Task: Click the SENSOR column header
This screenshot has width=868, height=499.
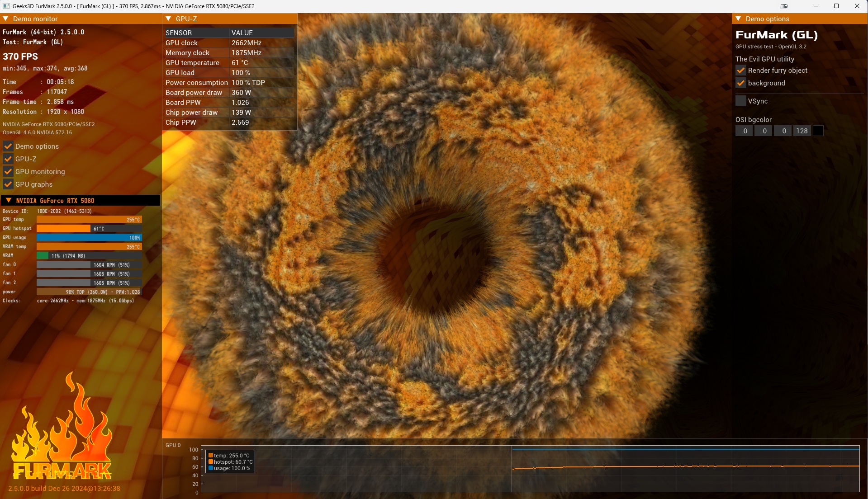Action: click(x=179, y=33)
